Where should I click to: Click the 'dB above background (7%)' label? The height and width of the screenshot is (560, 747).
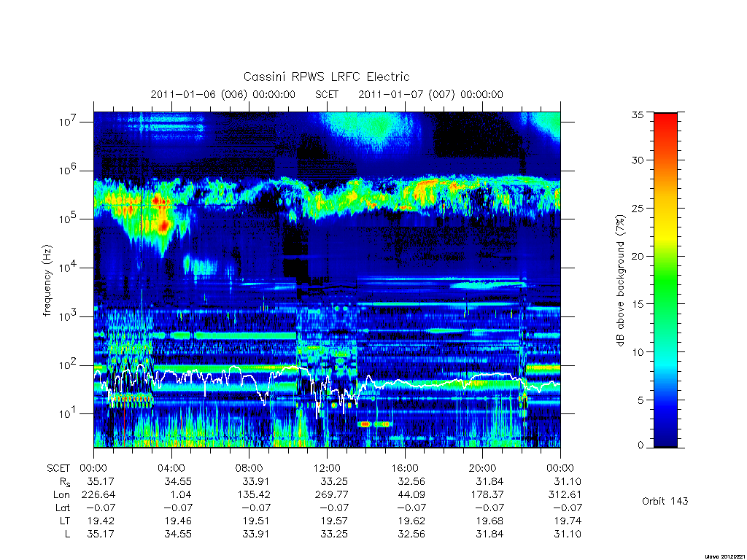point(620,280)
